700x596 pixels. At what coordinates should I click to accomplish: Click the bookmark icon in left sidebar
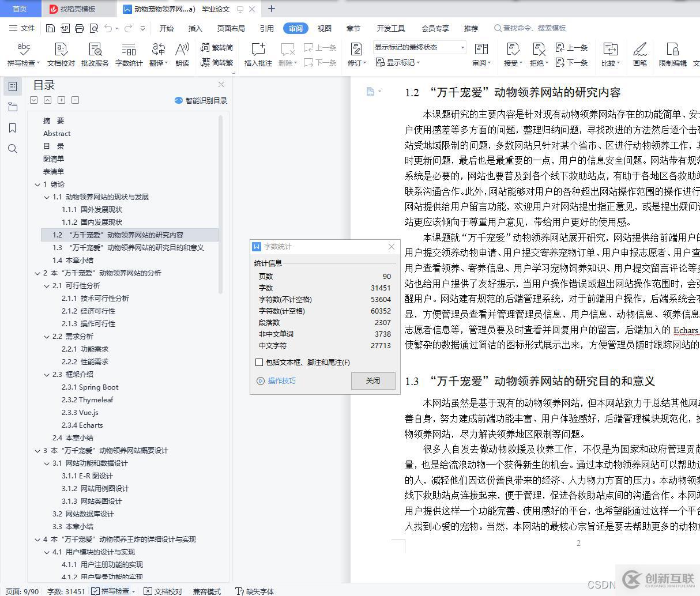pos(13,128)
